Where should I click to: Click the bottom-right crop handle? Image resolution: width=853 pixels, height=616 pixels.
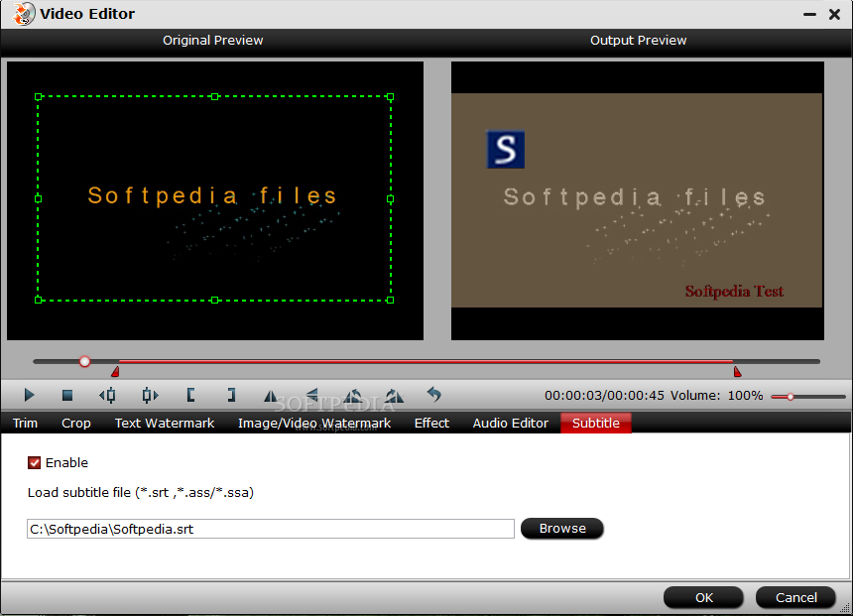(390, 300)
